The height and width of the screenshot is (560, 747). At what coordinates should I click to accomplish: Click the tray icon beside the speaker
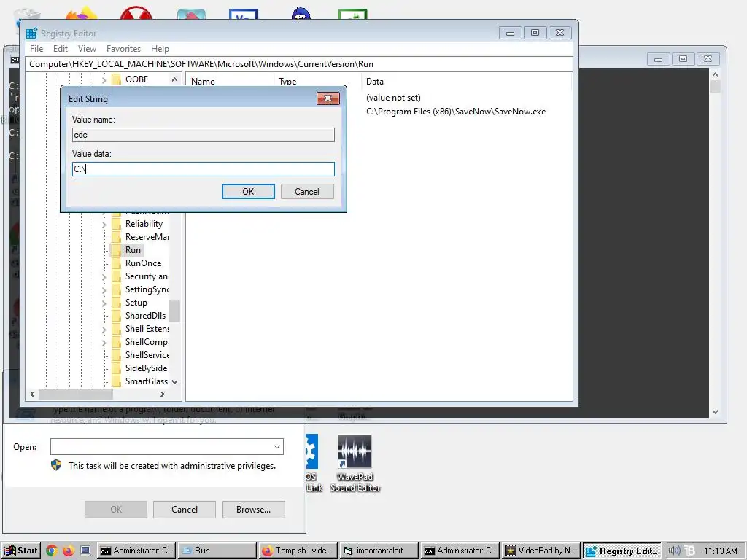(689, 551)
